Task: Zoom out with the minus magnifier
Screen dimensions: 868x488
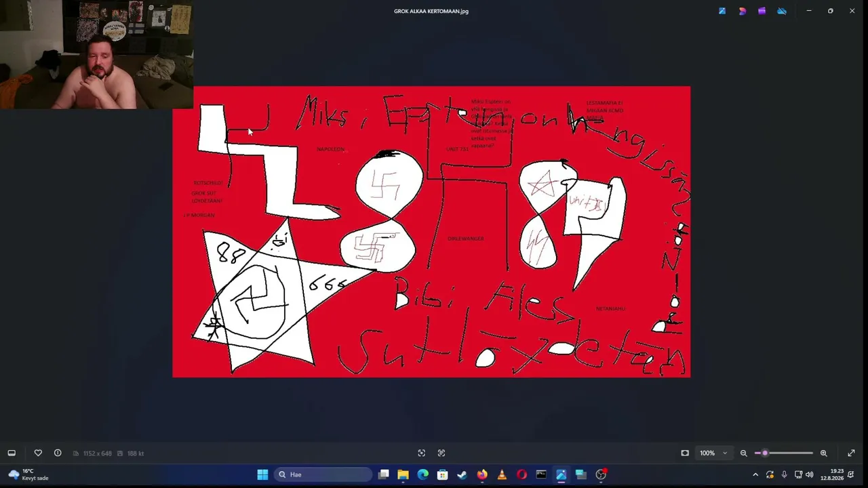Action: click(744, 453)
